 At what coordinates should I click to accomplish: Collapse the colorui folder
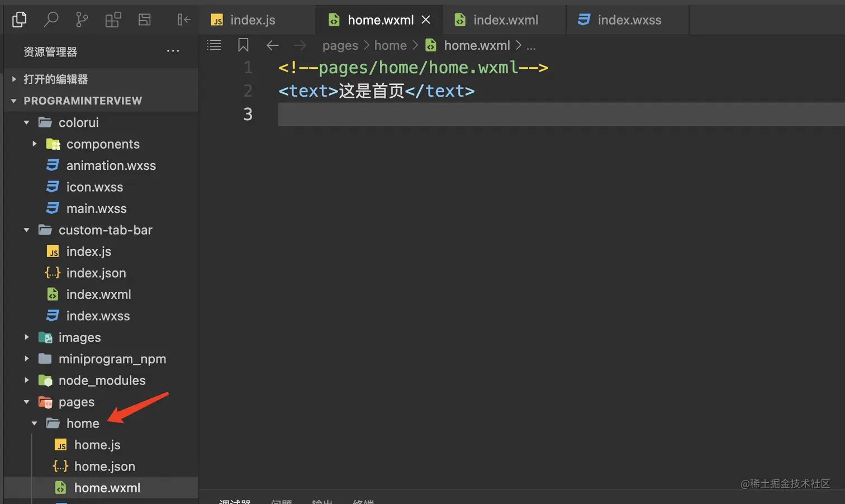point(101,122)
